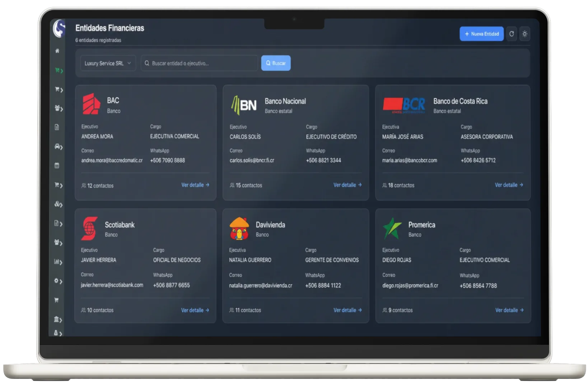Select the executive name CARLOS SOLÍS
Image resolution: width=588 pixels, height=385 pixels.
tap(245, 137)
